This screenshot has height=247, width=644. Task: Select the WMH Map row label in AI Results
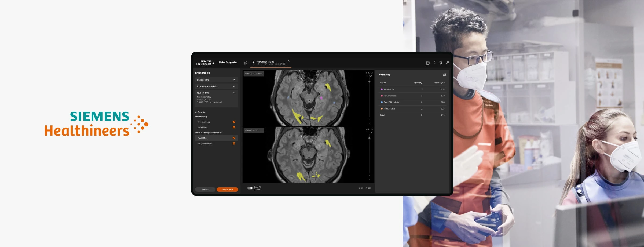(x=203, y=138)
